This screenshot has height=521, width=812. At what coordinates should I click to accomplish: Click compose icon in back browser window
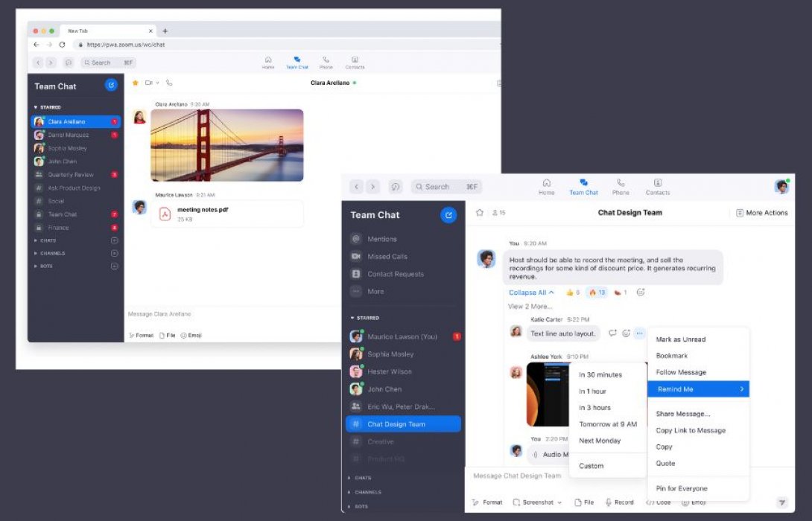click(x=111, y=86)
